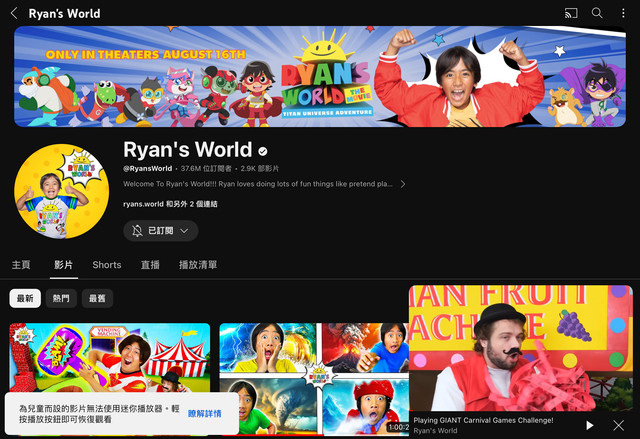
Task: Expand the subscribed button dropdown chevron
Action: (184, 231)
